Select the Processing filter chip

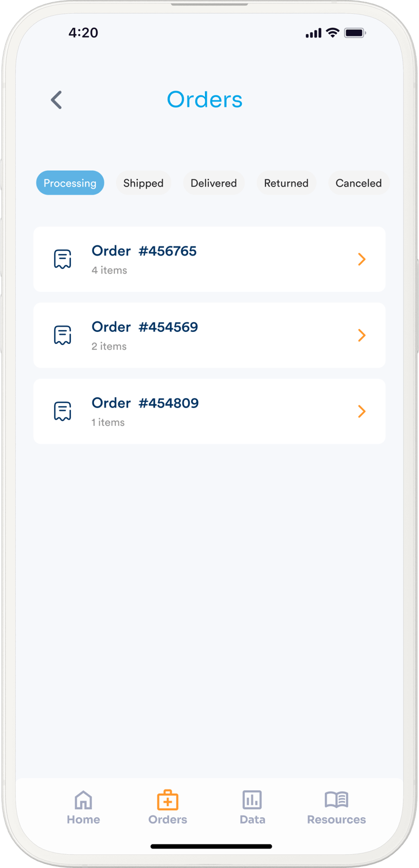[x=70, y=183]
